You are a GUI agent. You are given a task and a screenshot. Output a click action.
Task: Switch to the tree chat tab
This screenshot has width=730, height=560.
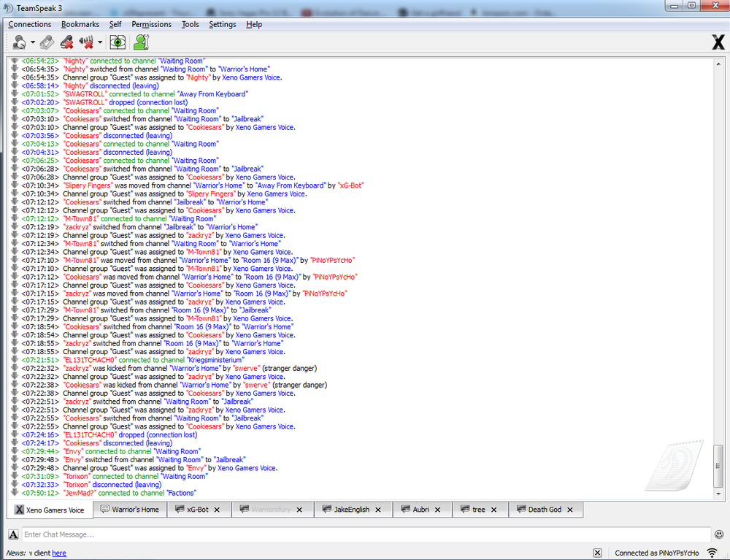coord(479,510)
